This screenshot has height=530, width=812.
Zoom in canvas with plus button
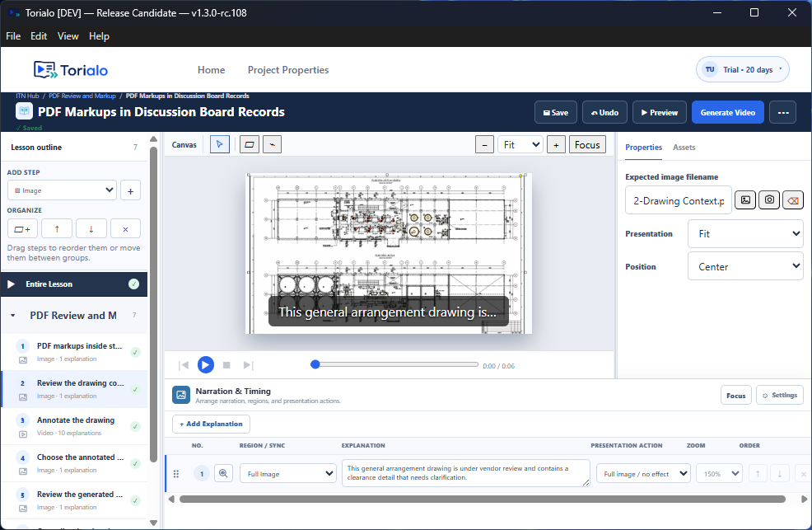[556, 145]
